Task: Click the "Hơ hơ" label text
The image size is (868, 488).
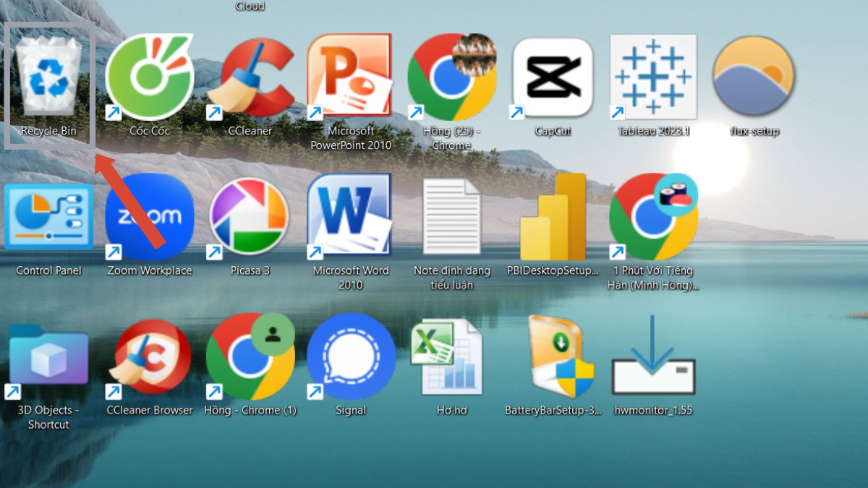Action: coord(452,410)
